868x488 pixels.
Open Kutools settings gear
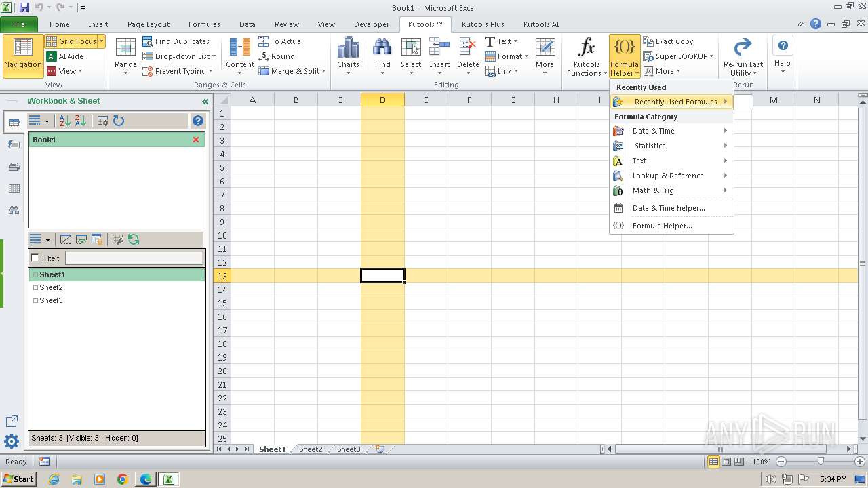tap(12, 442)
